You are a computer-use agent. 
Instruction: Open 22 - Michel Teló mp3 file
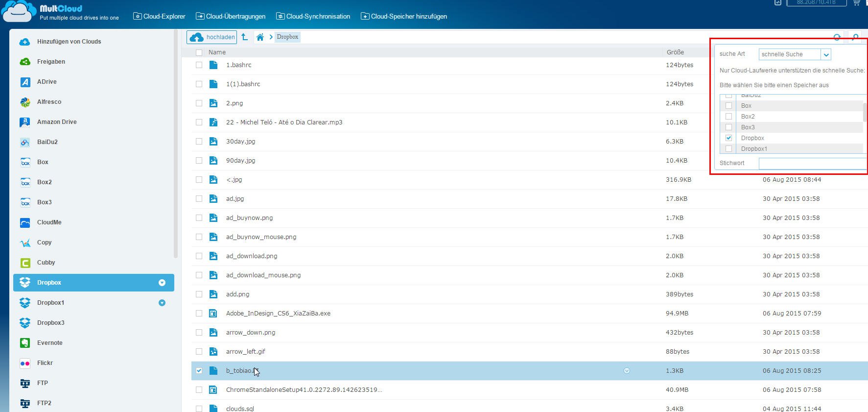284,122
